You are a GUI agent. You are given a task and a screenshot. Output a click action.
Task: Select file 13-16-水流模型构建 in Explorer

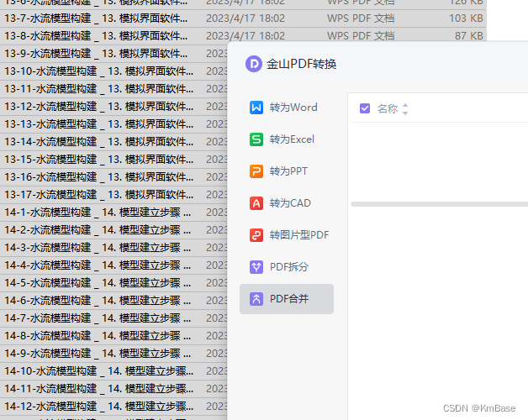tap(98, 177)
